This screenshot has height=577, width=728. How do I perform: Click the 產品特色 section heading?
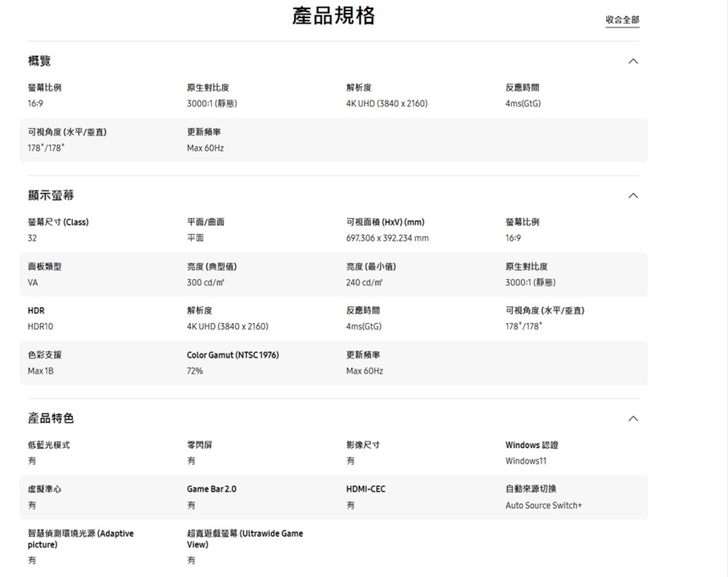(x=51, y=419)
